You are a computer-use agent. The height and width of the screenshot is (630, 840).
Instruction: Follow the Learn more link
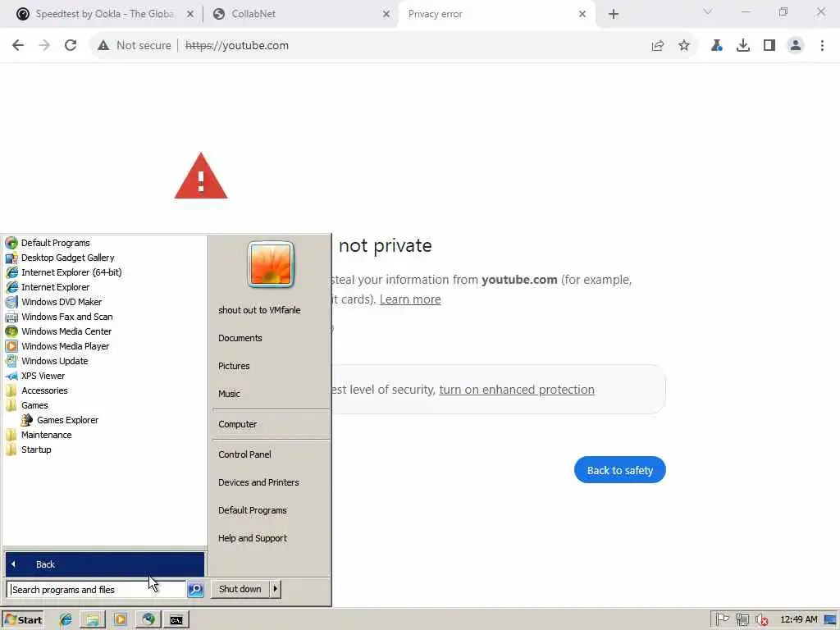coord(410,299)
